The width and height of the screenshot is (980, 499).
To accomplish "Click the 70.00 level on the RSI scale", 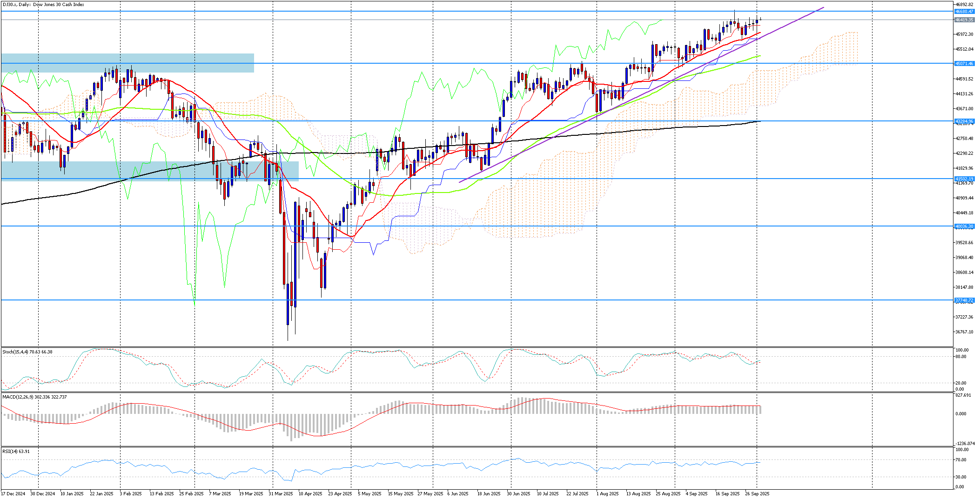I will [x=961, y=460].
